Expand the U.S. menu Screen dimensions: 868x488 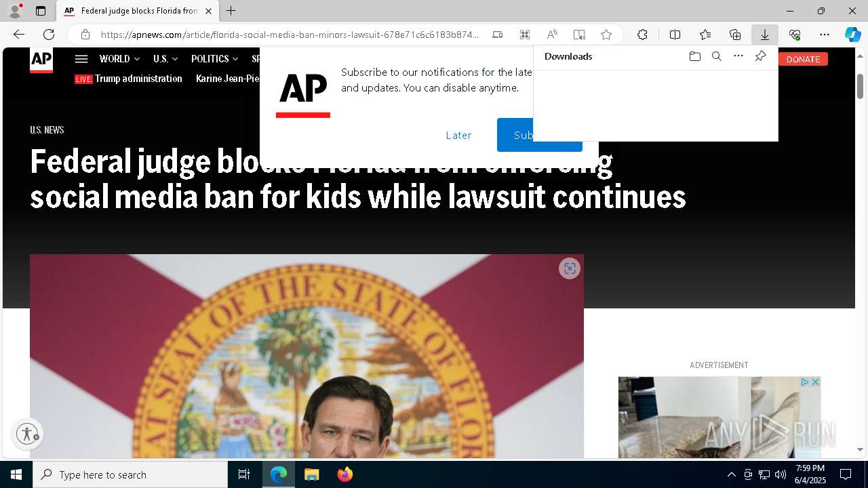coord(165,59)
